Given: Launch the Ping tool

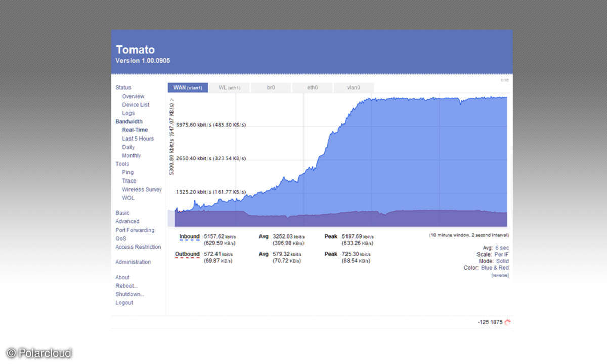Looking at the screenshot, I should click(x=127, y=172).
